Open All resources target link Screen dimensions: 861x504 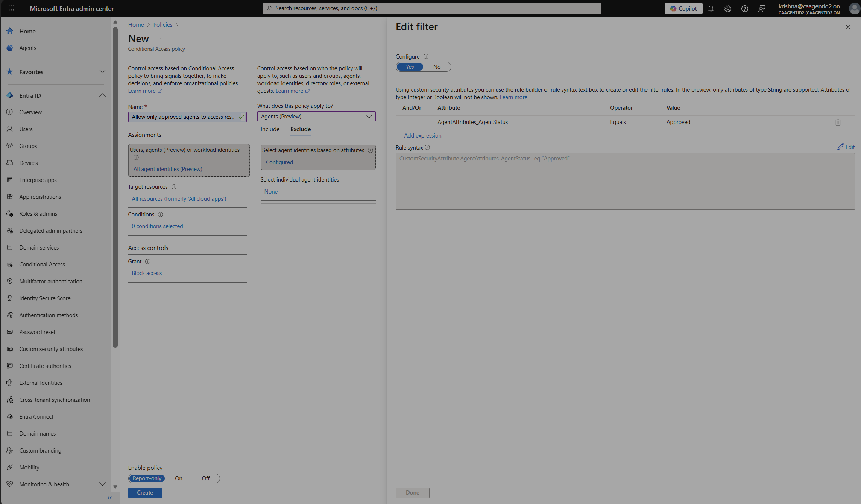pos(179,199)
